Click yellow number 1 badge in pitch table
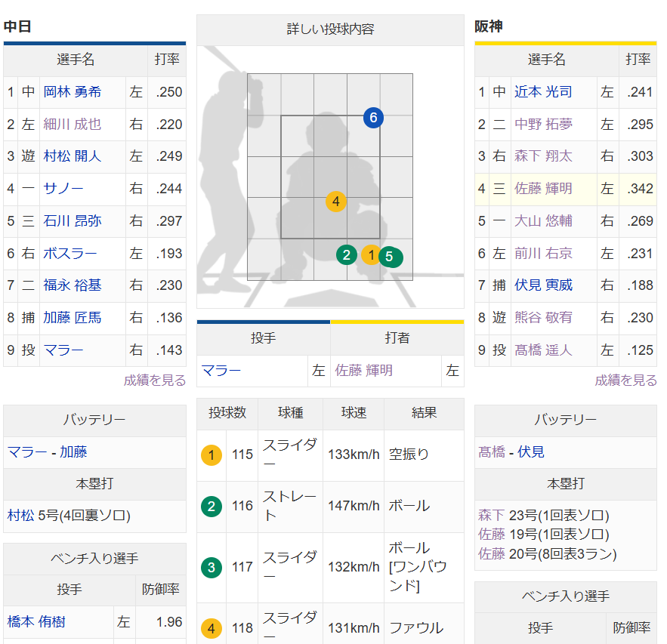The image size is (667, 644). coord(212,455)
